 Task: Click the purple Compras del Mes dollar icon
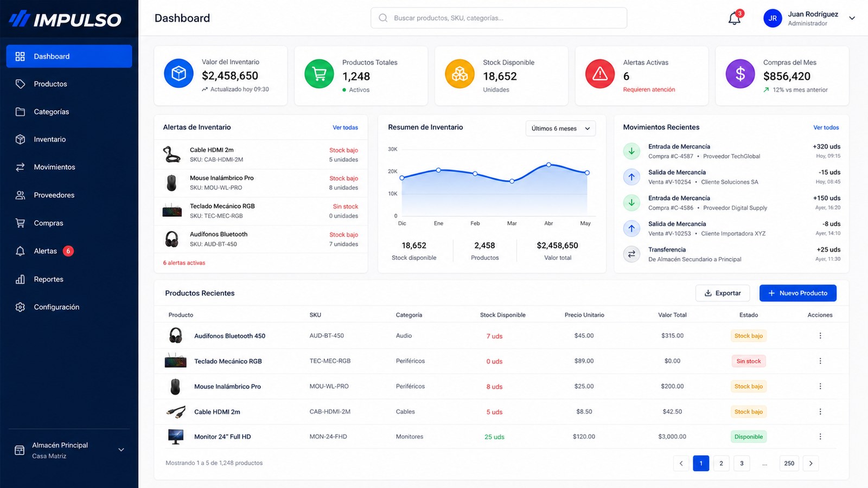[741, 73]
